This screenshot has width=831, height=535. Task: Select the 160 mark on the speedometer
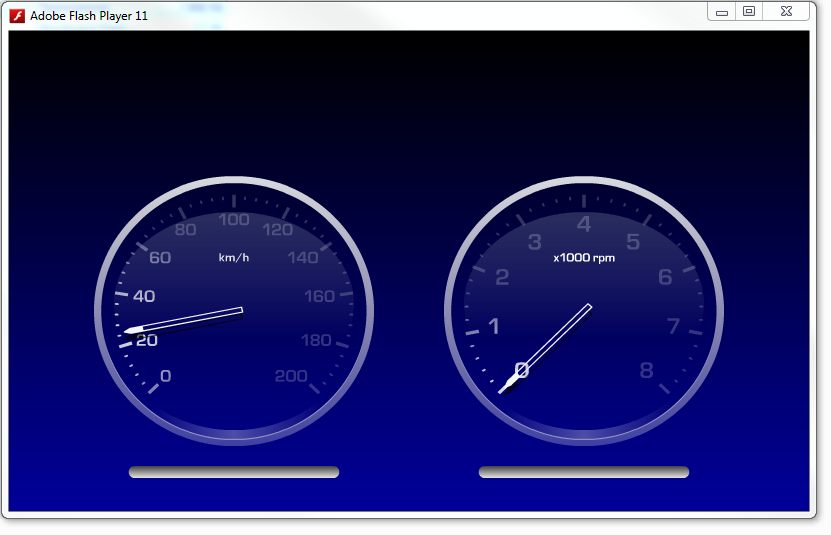click(x=319, y=296)
